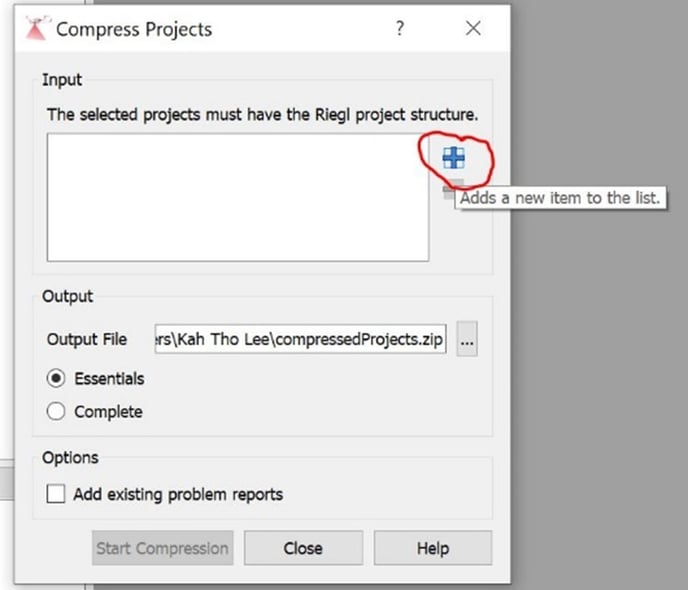Click inside the empty projects list box

(x=238, y=197)
